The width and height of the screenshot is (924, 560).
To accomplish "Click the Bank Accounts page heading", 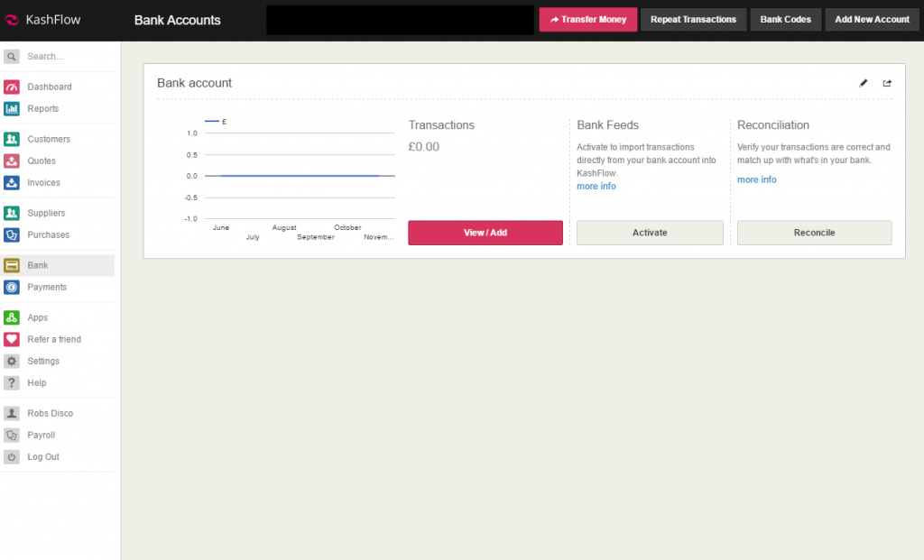I will (x=178, y=20).
